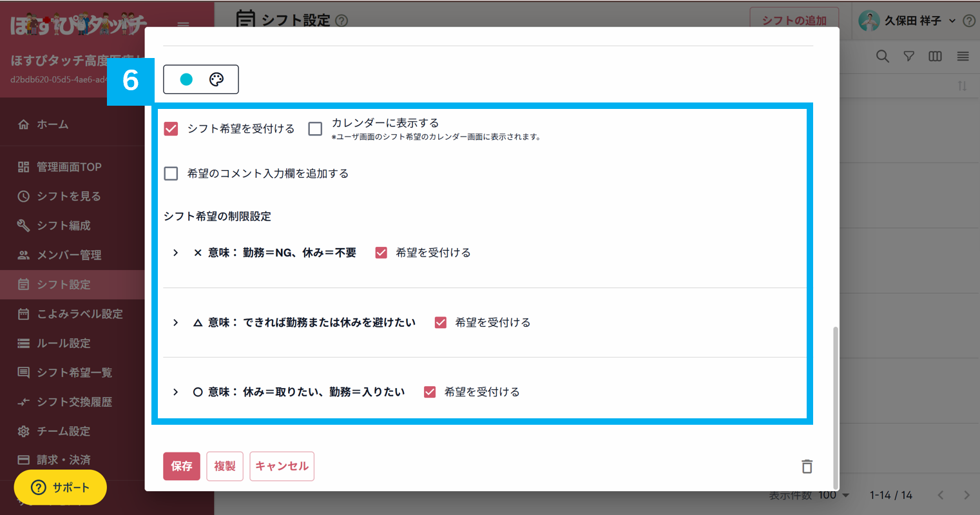Open the help icon next to シフト設定
Viewport: 980px width, 515px height.
[342, 21]
